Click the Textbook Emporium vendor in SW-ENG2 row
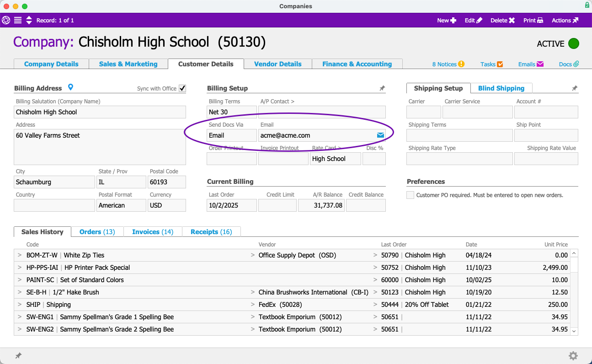 pos(300,329)
